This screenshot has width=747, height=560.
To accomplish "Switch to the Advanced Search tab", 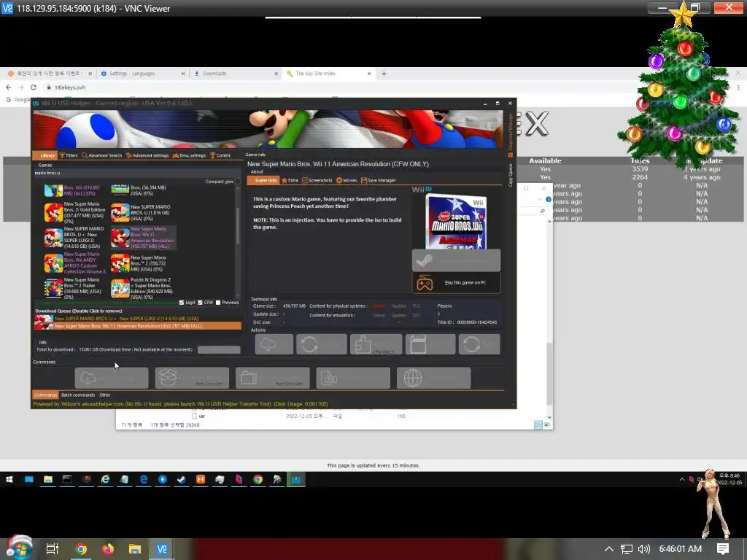I will (102, 155).
